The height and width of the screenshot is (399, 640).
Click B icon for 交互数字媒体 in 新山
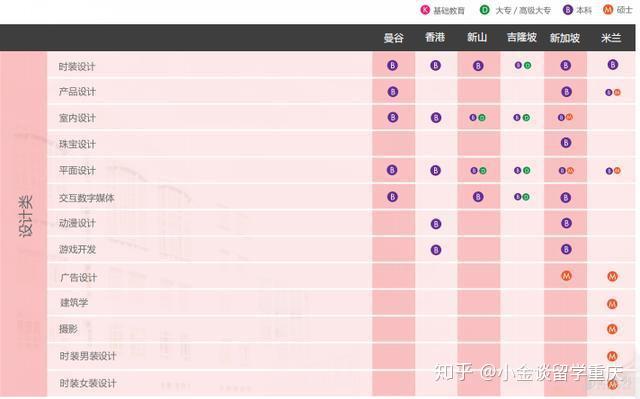(478, 197)
